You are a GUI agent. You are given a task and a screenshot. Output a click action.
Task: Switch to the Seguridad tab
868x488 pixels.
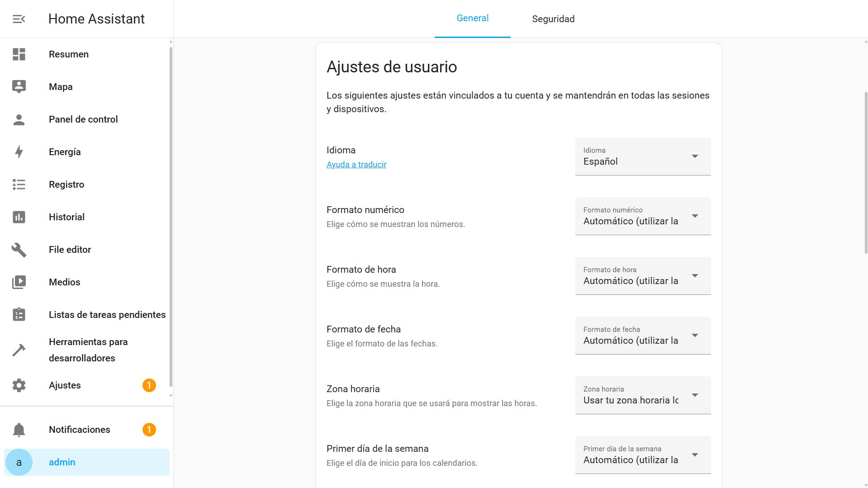(553, 19)
